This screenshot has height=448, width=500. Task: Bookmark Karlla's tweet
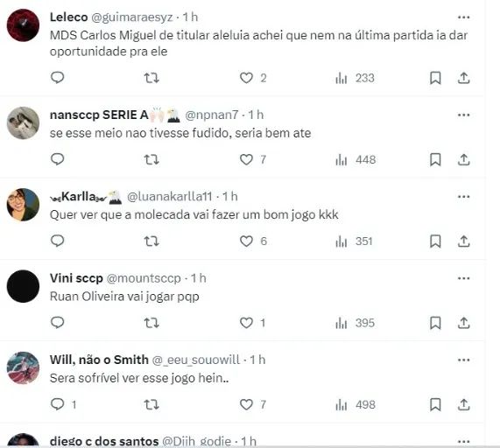tap(435, 241)
